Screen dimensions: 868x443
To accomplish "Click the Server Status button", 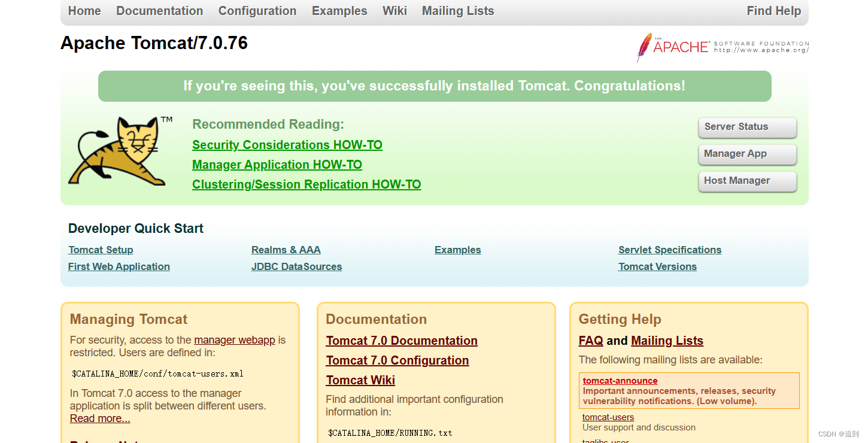I will coord(748,127).
